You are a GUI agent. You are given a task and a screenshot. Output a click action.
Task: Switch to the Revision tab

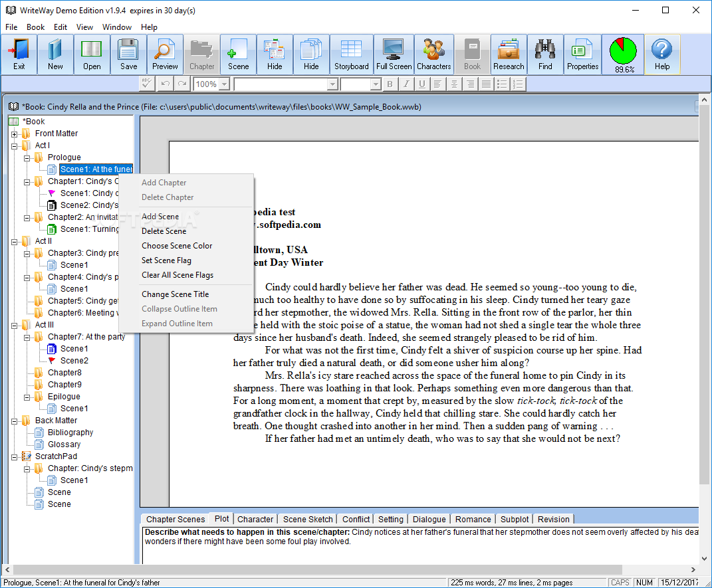coord(554,519)
